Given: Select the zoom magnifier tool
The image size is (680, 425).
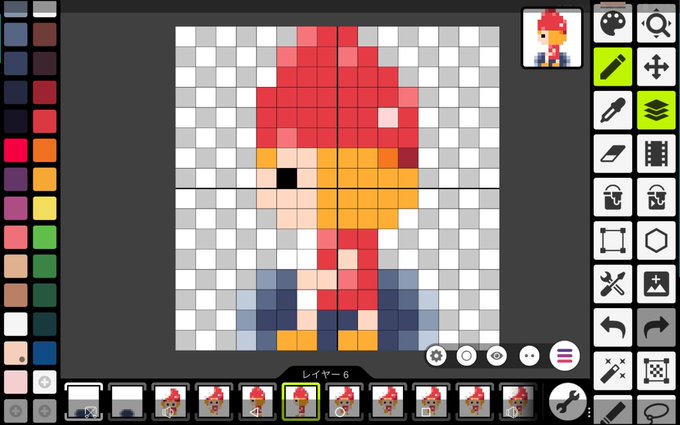Looking at the screenshot, I should (656, 23).
